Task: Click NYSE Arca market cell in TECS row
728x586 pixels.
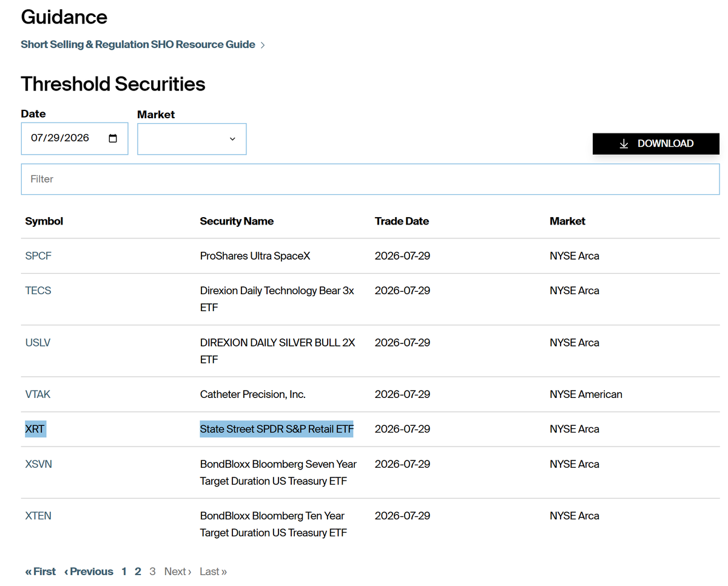Action: coord(575,291)
